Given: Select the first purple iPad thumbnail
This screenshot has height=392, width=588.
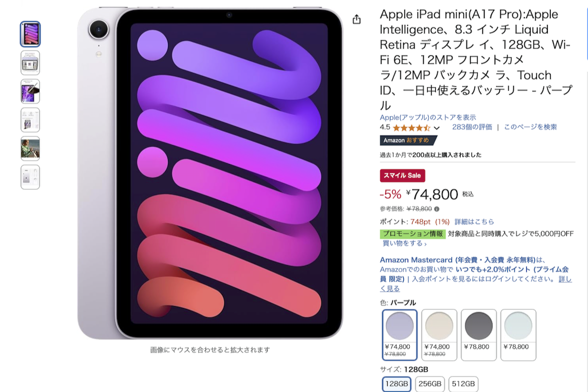Looking at the screenshot, I should [x=30, y=34].
